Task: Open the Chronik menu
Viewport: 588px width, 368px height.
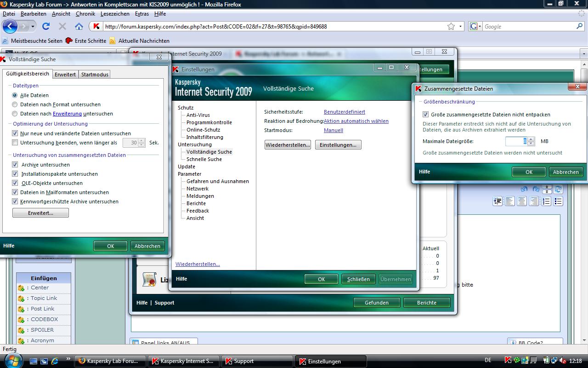Action: pyautogui.click(x=85, y=14)
